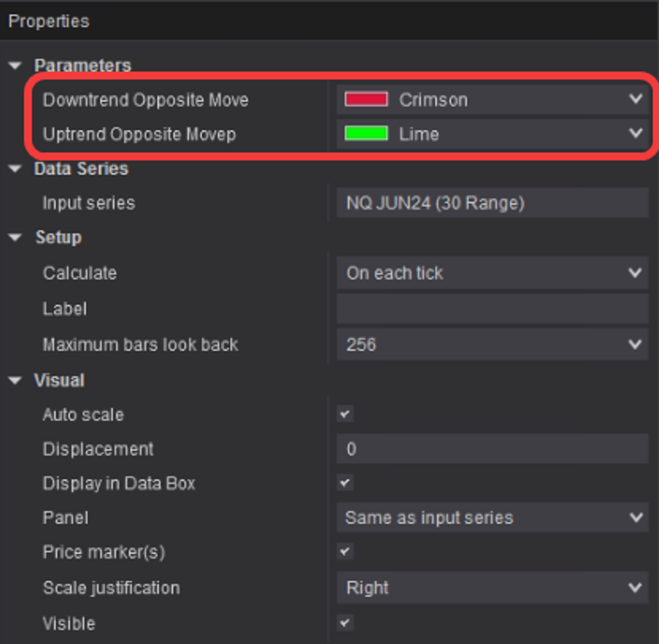Collapse the Parameters section triangle
The width and height of the screenshot is (659, 644).
15,65
